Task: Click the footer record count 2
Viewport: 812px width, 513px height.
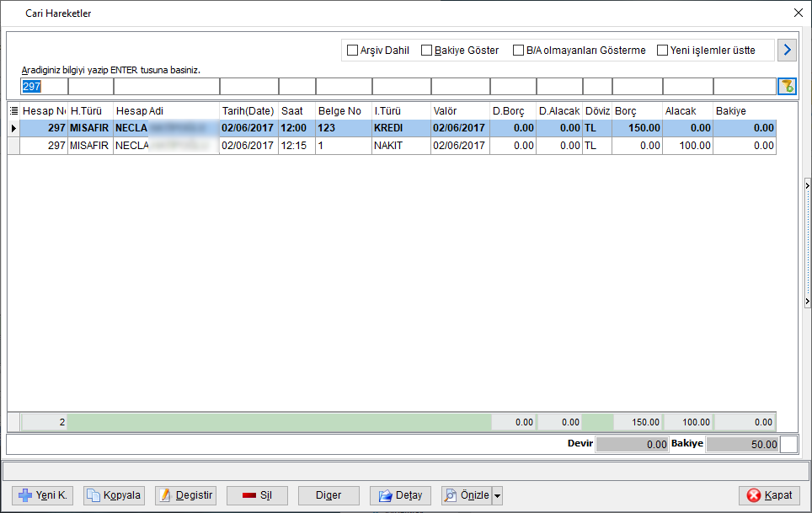Action: (x=44, y=422)
